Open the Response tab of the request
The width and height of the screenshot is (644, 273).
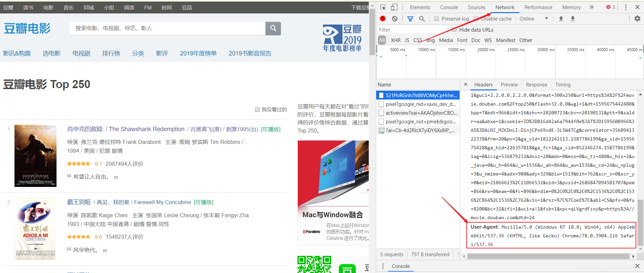click(x=537, y=84)
